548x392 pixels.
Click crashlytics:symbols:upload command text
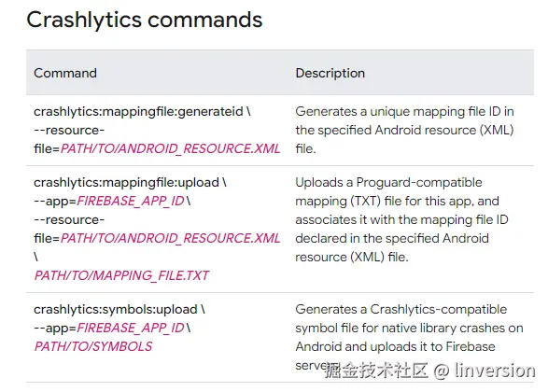pos(116,310)
